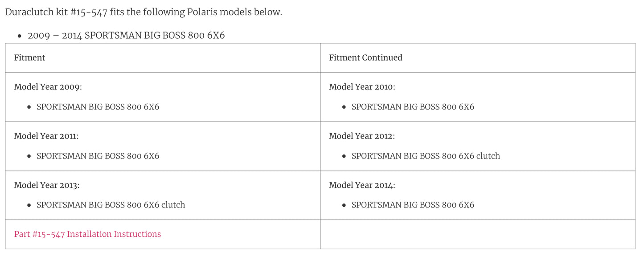Click the "Model Year 2009:" label
The image size is (644, 256).
point(48,87)
